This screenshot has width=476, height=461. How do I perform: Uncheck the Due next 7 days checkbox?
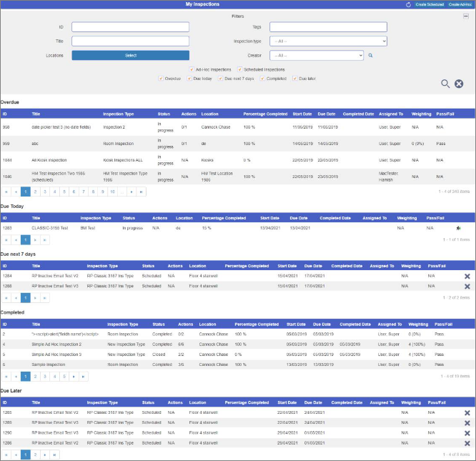220,79
